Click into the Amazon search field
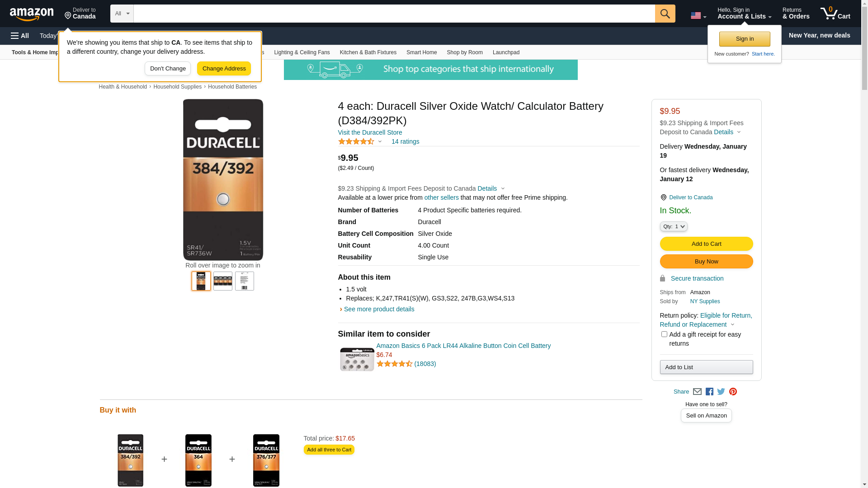The width and height of the screenshot is (868, 488). 393,14
